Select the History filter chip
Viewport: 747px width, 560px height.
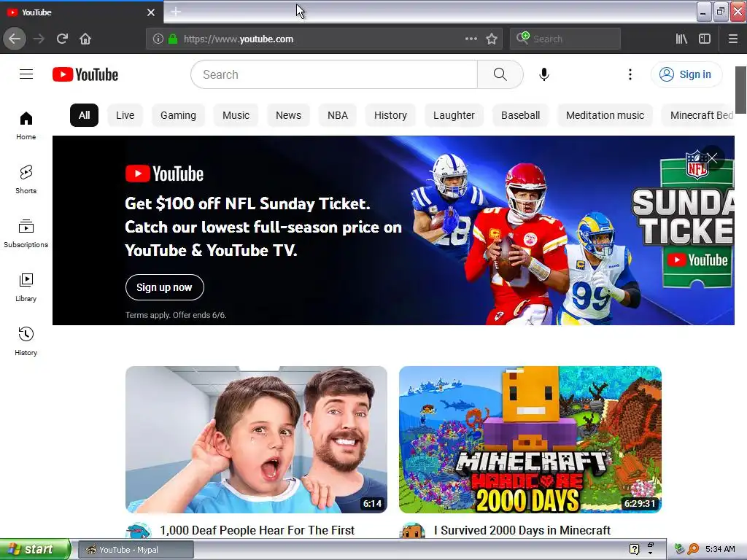(x=390, y=115)
